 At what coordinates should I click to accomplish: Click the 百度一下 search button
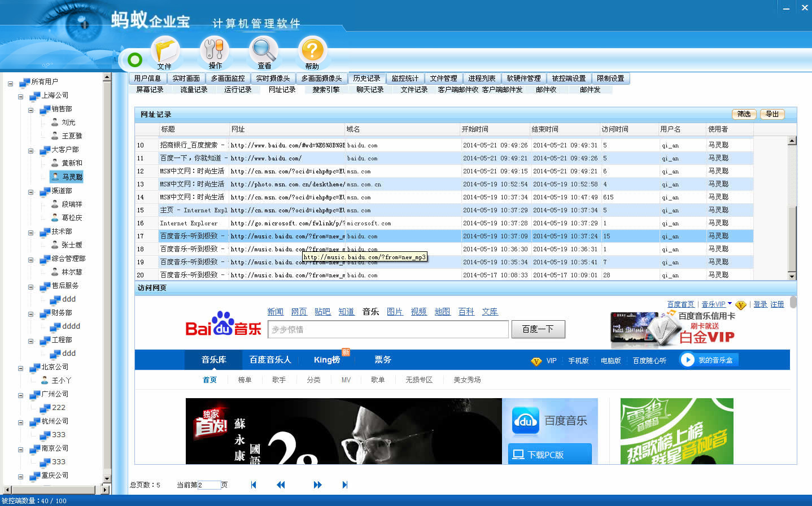point(538,329)
